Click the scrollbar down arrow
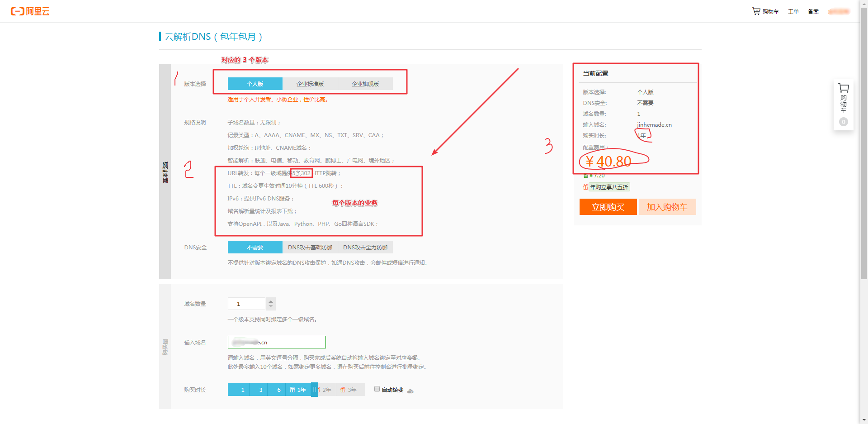 tap(864, 420)
